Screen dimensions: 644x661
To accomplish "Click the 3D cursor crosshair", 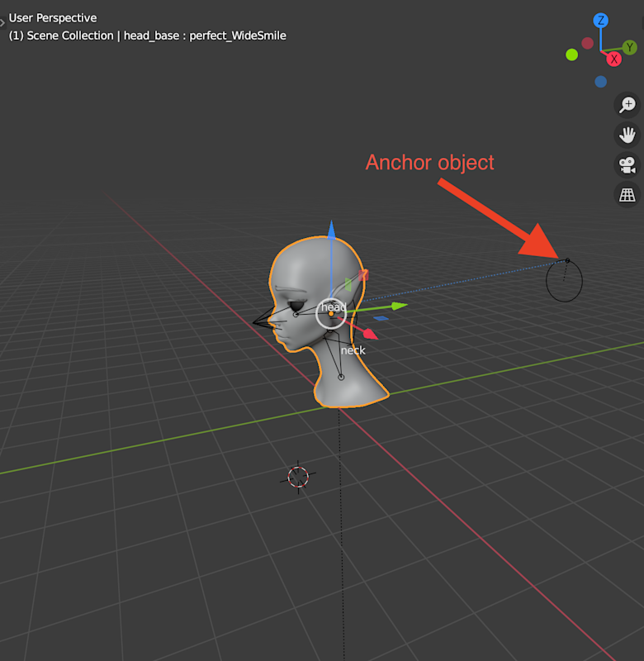I will tap(298, 478).
